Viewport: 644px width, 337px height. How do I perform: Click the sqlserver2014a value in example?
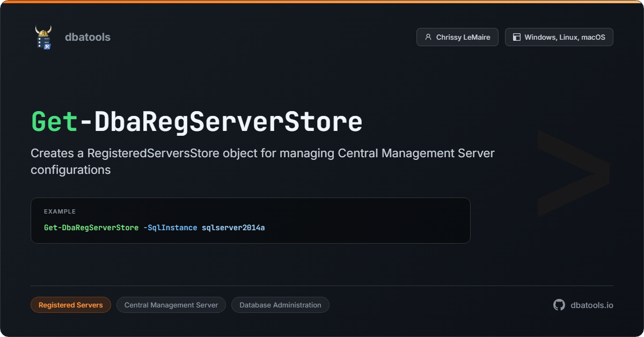[233, 228]
